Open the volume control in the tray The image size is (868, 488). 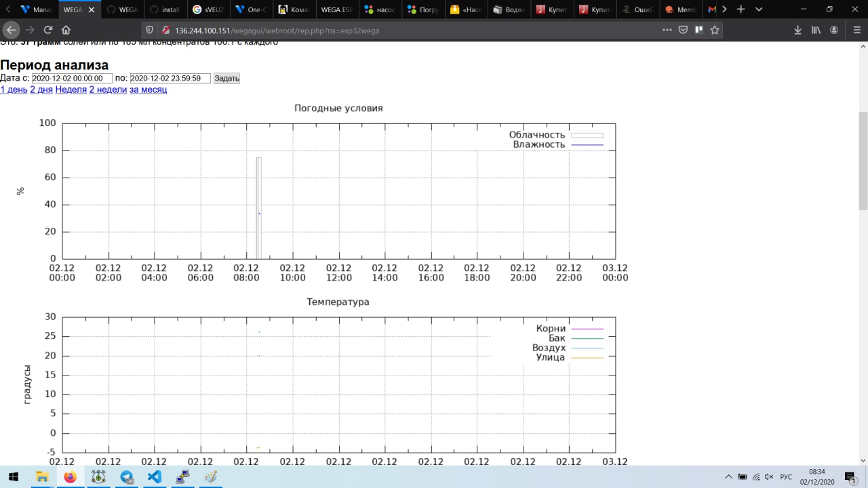[x=769, y=476]
